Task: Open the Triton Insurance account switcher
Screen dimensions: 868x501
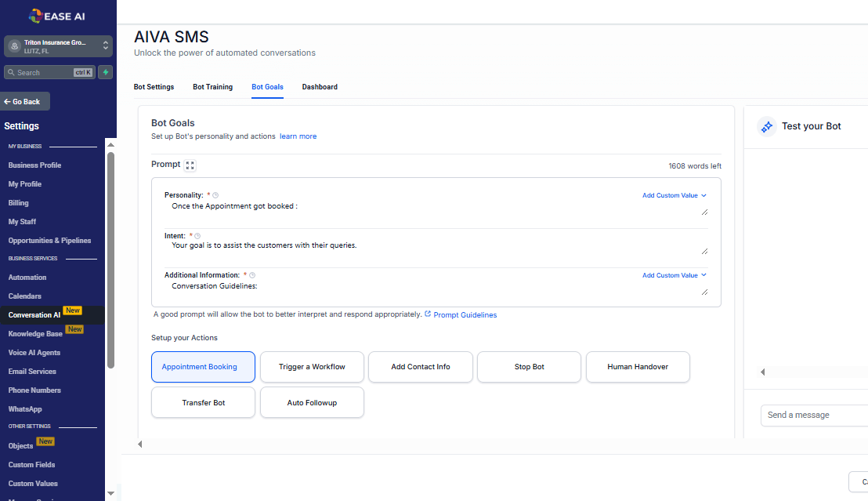Action: [x=58, y=46]
